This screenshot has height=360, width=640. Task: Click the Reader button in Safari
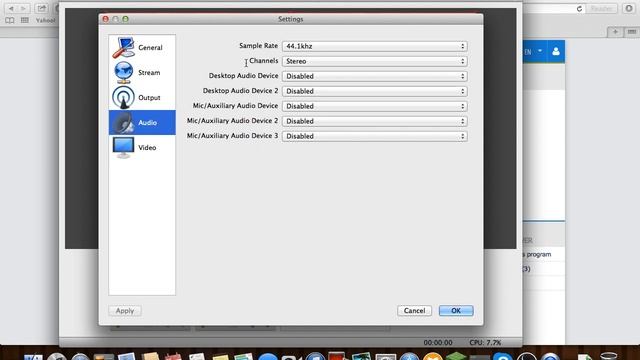(x=601, y=9)
